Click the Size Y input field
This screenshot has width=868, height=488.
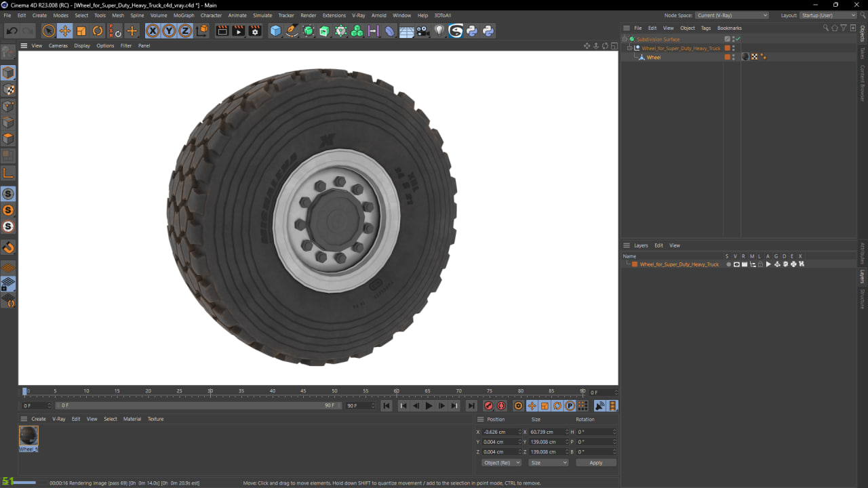point(548,442)
